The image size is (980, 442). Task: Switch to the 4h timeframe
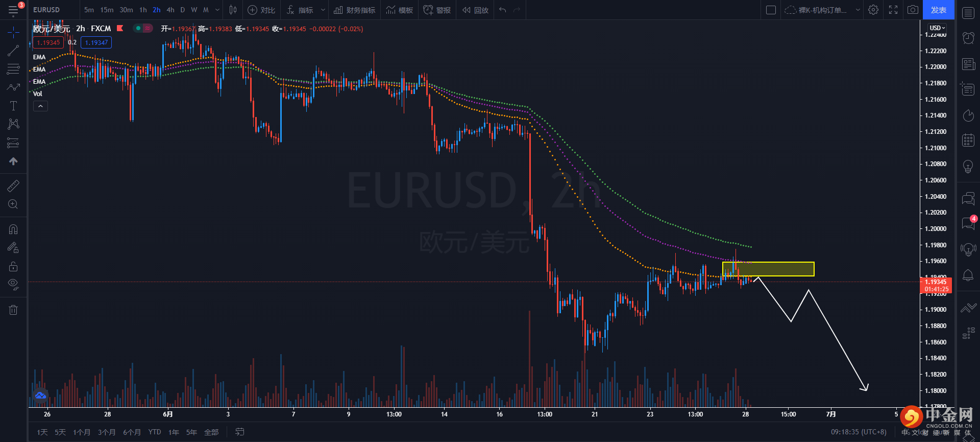(x=170, y=10)
